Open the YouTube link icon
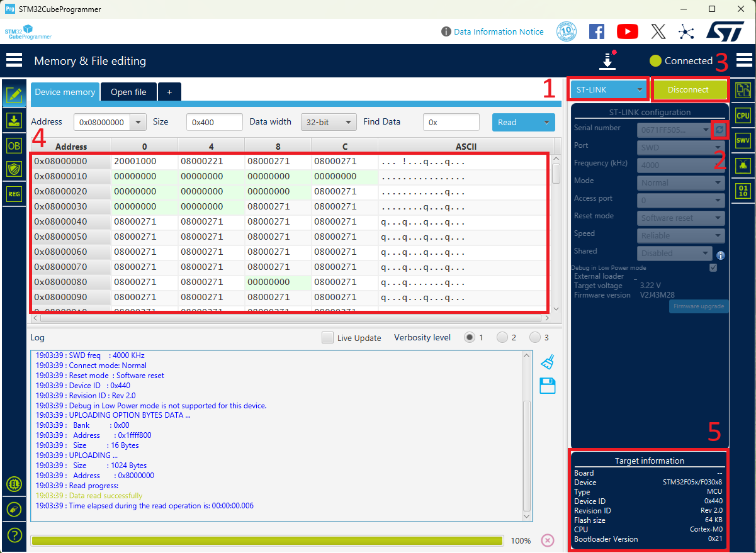The image size is (756, 553). [x=627, y=31]
